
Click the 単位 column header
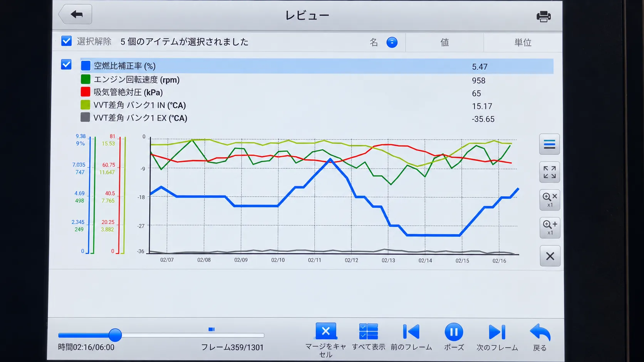point(523,42)
